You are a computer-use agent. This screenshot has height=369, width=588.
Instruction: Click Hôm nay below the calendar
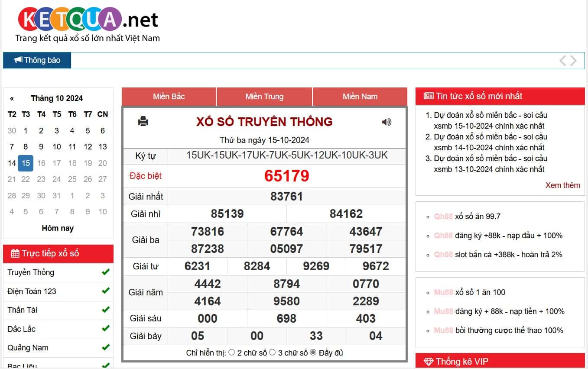(x=58, y=228)
